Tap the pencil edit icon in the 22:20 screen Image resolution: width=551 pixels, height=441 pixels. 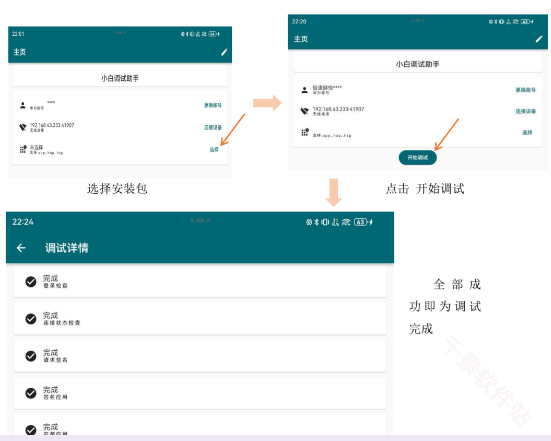[539, 39]
